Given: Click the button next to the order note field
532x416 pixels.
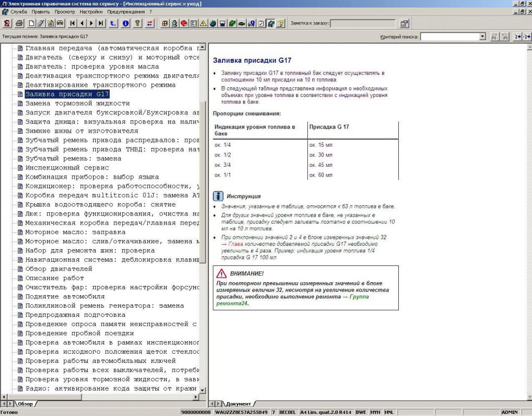Looking at the screenshot, I should pos(404,23).
